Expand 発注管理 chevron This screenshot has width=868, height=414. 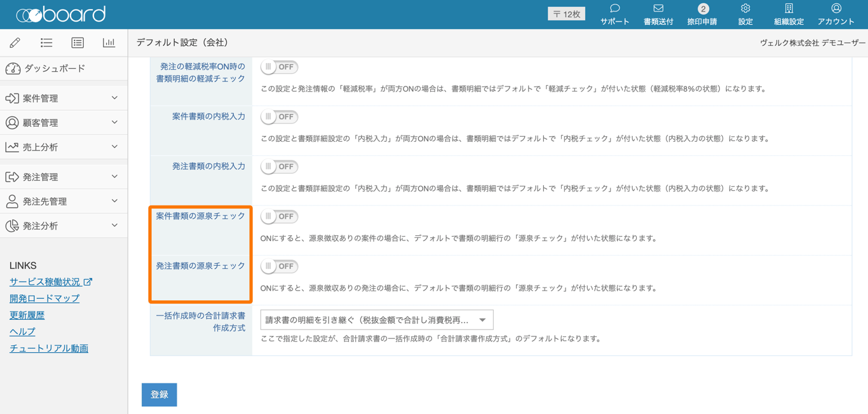(114, 176)
